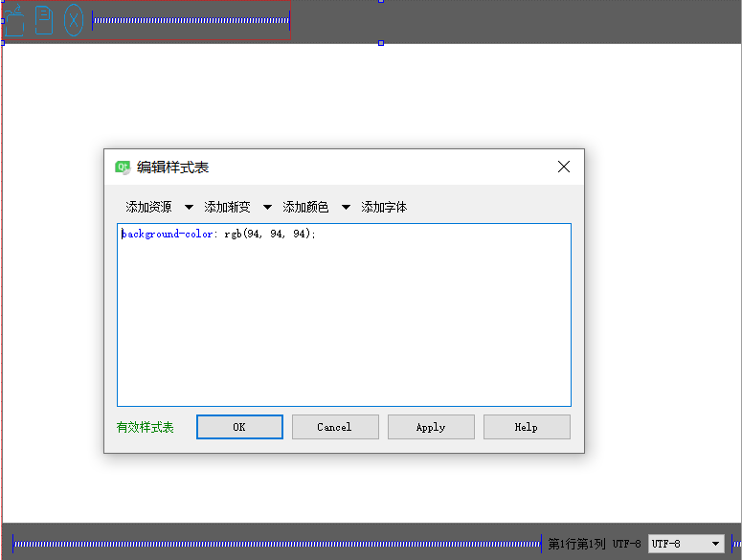742x560 pixels.
Task: Click the open/export icon in form toolbar
Action: tap(14, 20)
